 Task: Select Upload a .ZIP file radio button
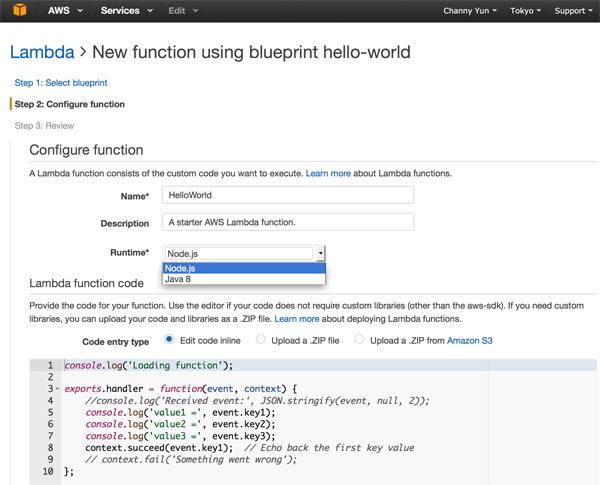click(x=260, y=340)
